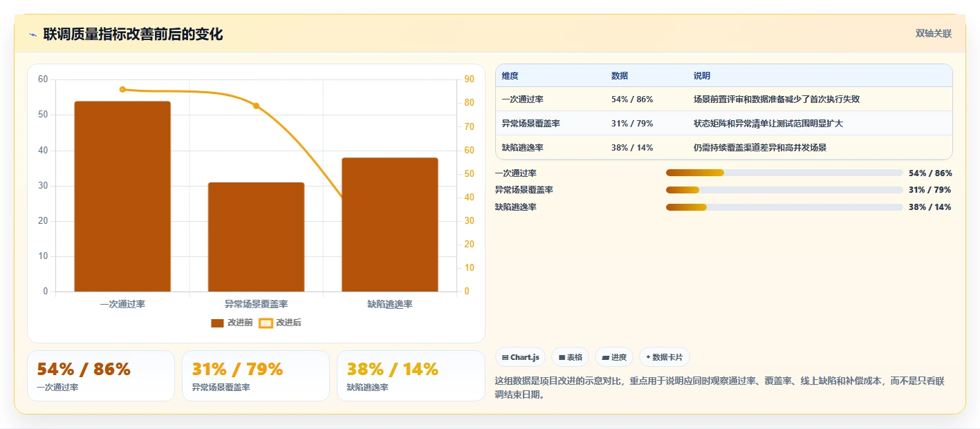Click the 双轴关联 label in the header

[934, 34]
